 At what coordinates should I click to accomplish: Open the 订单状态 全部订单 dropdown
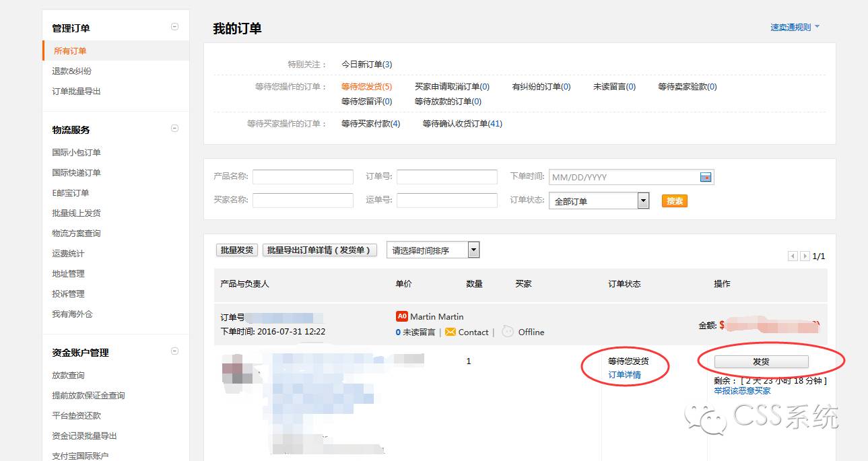[x=599, y=201]
